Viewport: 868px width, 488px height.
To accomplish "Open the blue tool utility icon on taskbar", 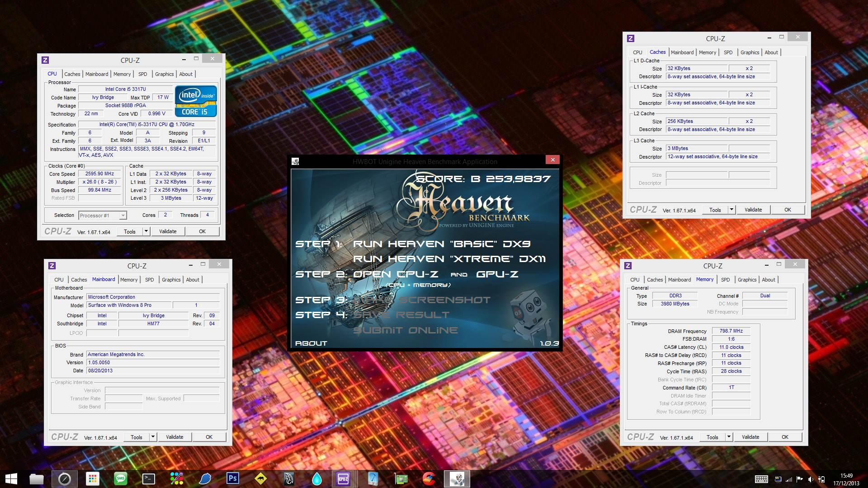I will tap(373, 479).
